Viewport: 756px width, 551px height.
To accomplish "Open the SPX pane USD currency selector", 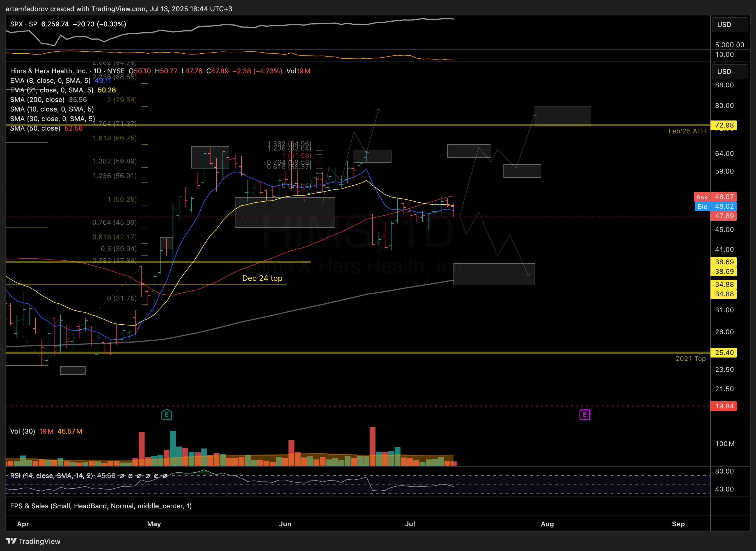I will click(730, 25).
